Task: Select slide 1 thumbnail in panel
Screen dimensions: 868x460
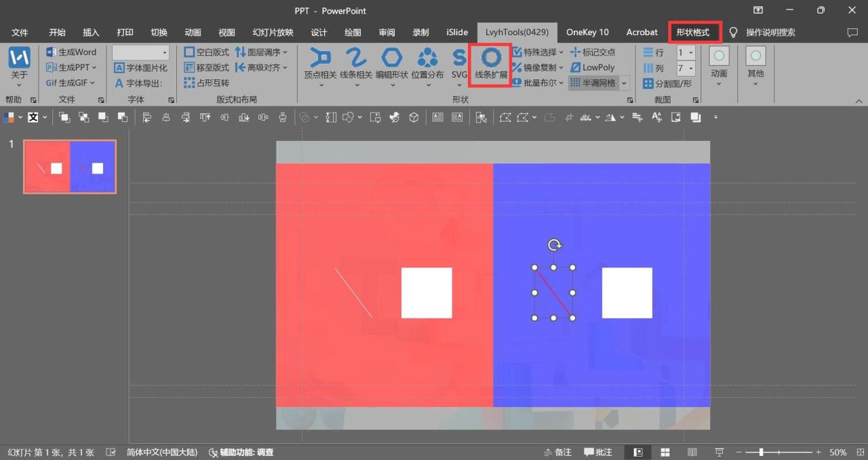Action: [70, 167]
